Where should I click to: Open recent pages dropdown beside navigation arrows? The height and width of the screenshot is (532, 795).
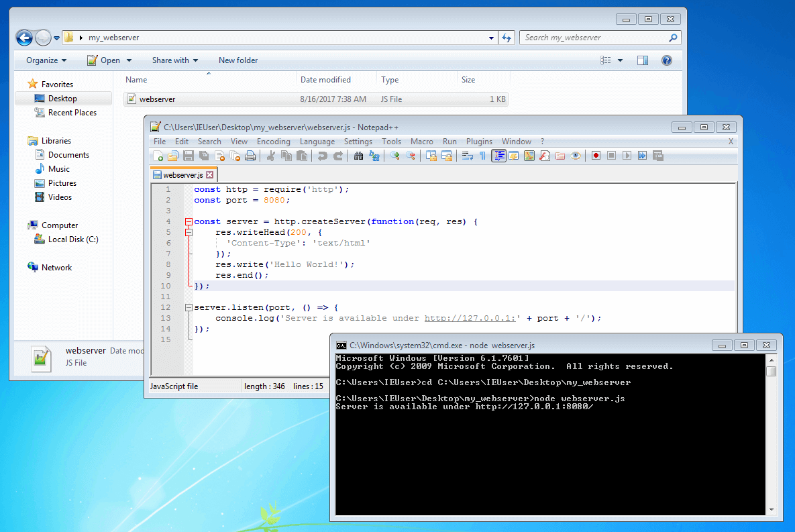(x=57, y=38)
